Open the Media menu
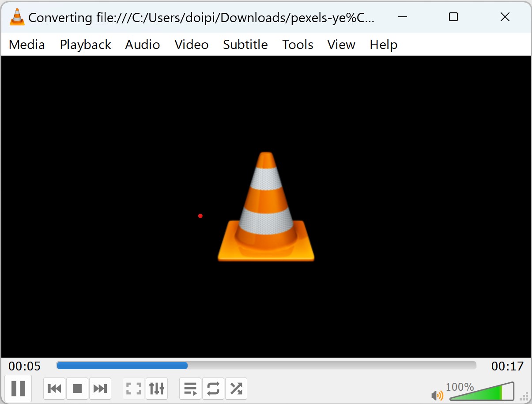The image size is (532, 404). click(27, 45)
